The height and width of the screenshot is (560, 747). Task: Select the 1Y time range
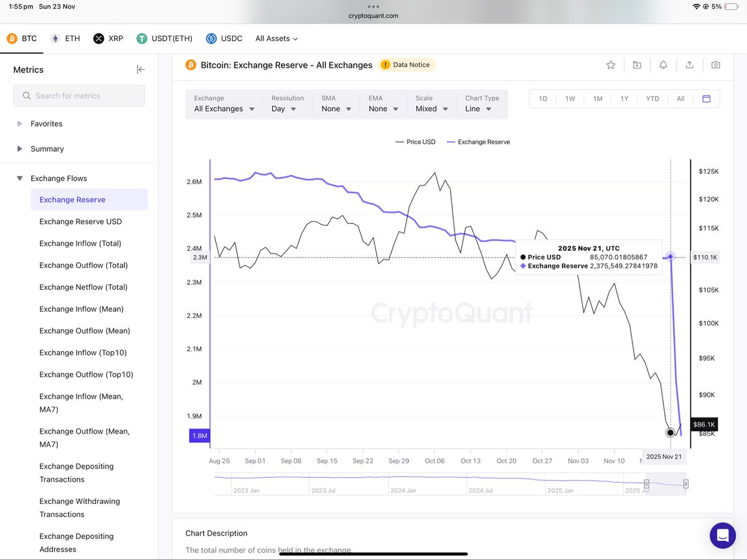coord(624,99)
